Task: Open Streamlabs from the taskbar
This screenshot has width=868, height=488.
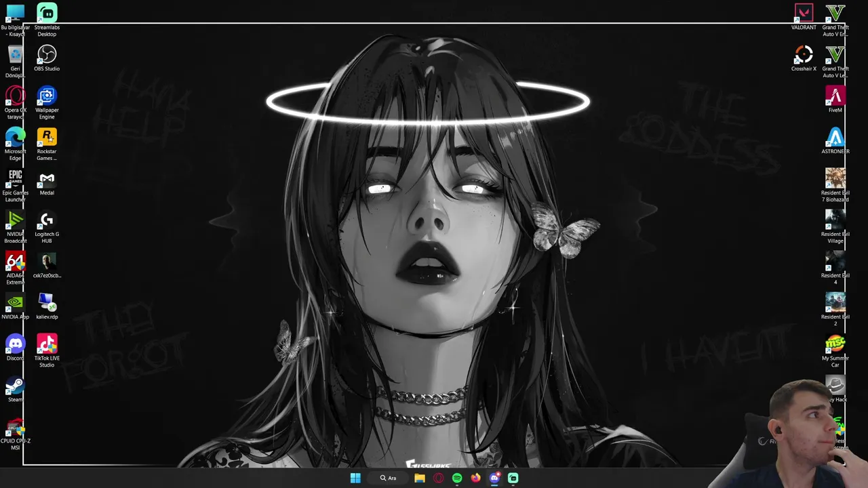Action: pyautogui.click(x=513, y=478)
